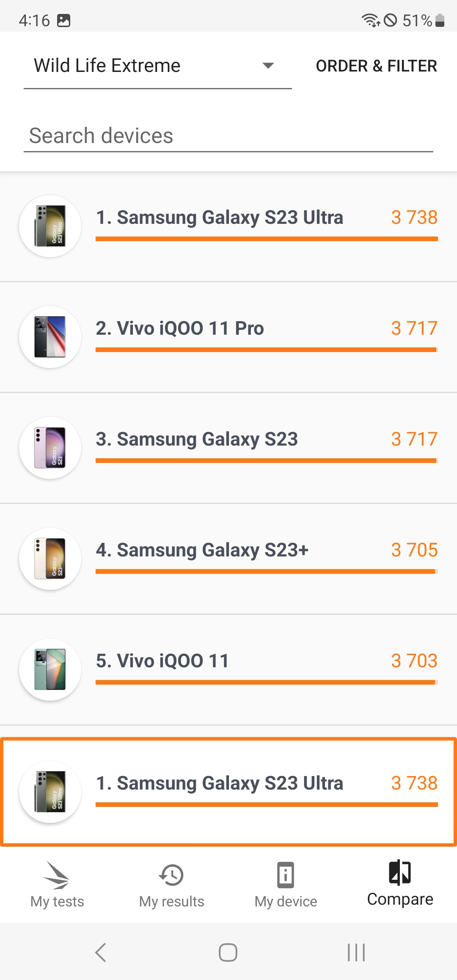Tap the Android back navigation arrow
457x980 pixels.
click(101, 952)
